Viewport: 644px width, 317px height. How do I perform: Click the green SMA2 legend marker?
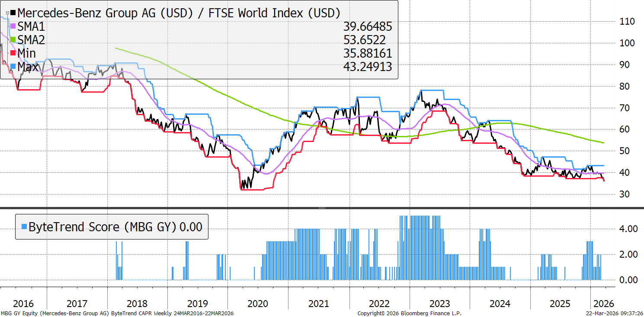[x=13, y=40]
